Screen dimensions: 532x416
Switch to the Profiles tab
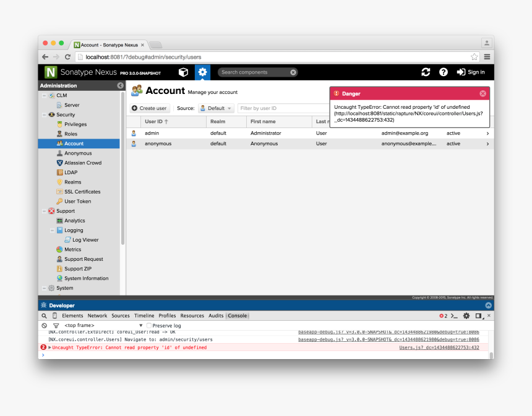167,316
